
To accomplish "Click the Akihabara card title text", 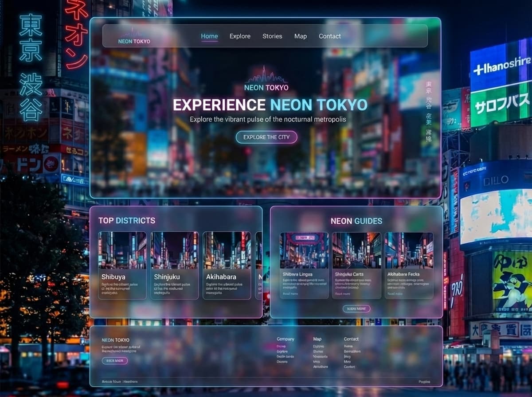I will pos(221,277).
